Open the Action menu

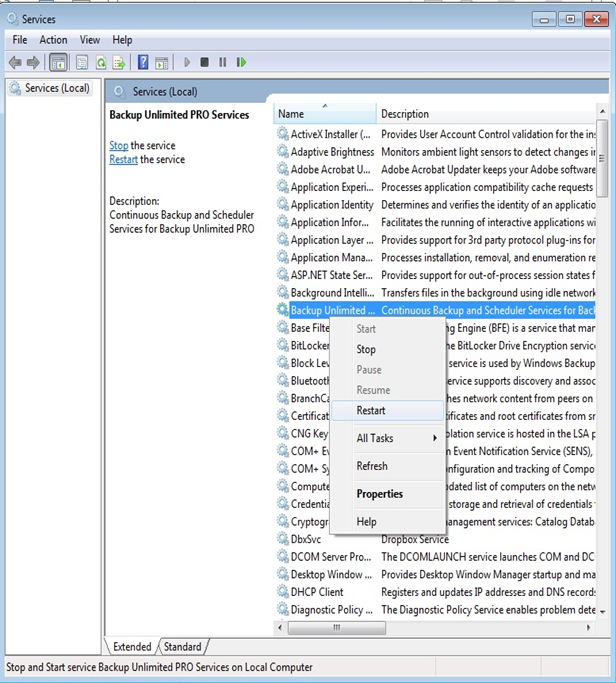(53, 40)
